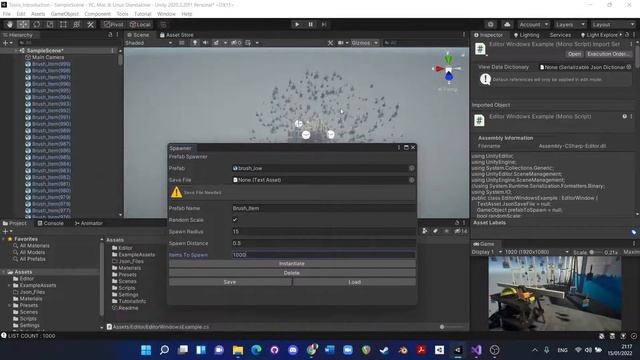Lock the Inspector panel
640x360 pixels.
click(627, 35)
